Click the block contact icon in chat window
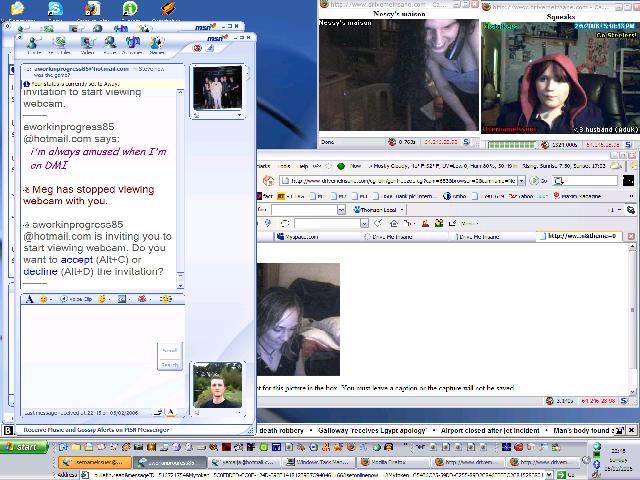This screenshot has width=640, height=480. (197, 48)
